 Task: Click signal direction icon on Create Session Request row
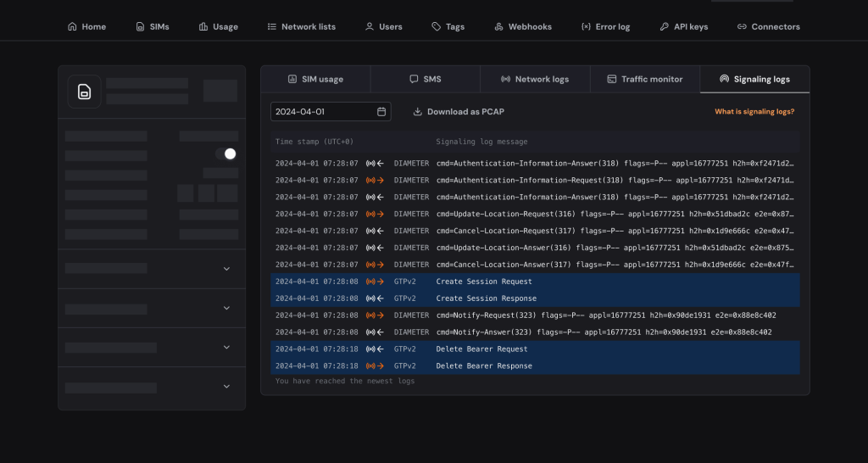[x=375, y=282]
